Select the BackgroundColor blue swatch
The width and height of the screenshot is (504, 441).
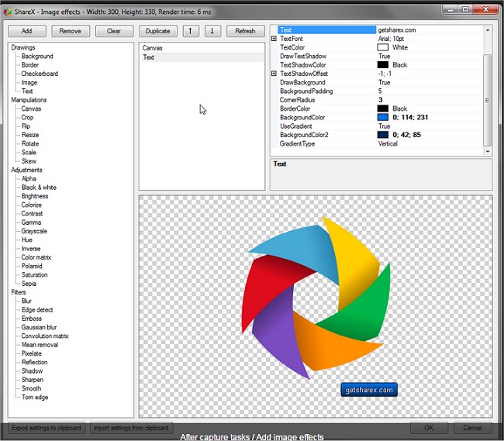(x=382, y=117)
